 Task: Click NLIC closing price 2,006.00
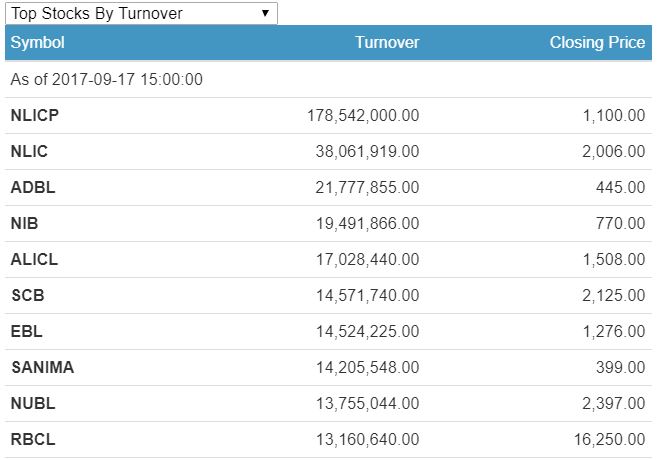point(614,152)
